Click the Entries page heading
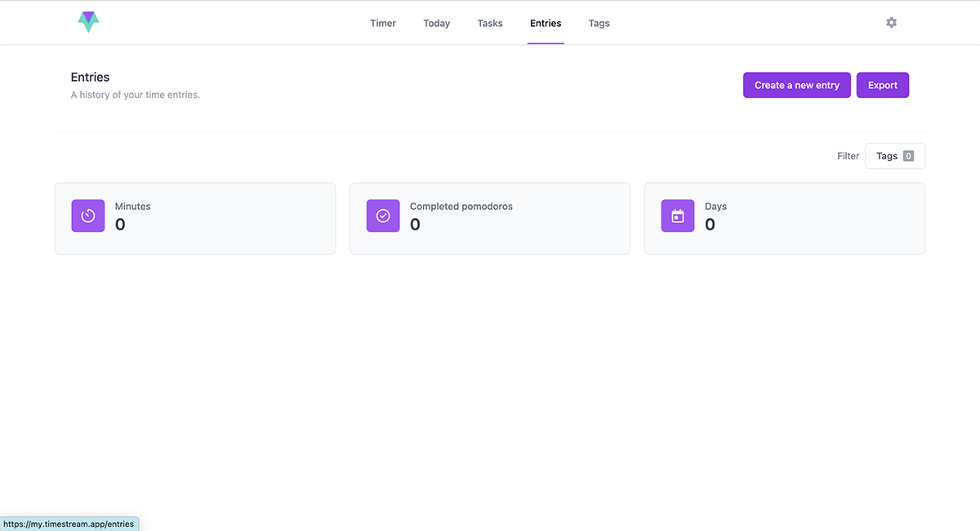This screenshot has width=980, height=531. (90, 76)
